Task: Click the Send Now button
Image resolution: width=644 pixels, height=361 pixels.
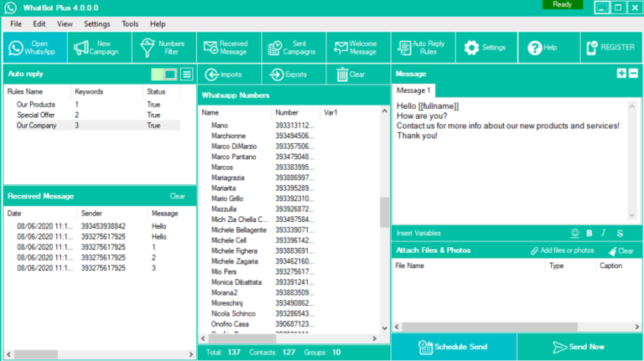Action: (x=579, y=346)
